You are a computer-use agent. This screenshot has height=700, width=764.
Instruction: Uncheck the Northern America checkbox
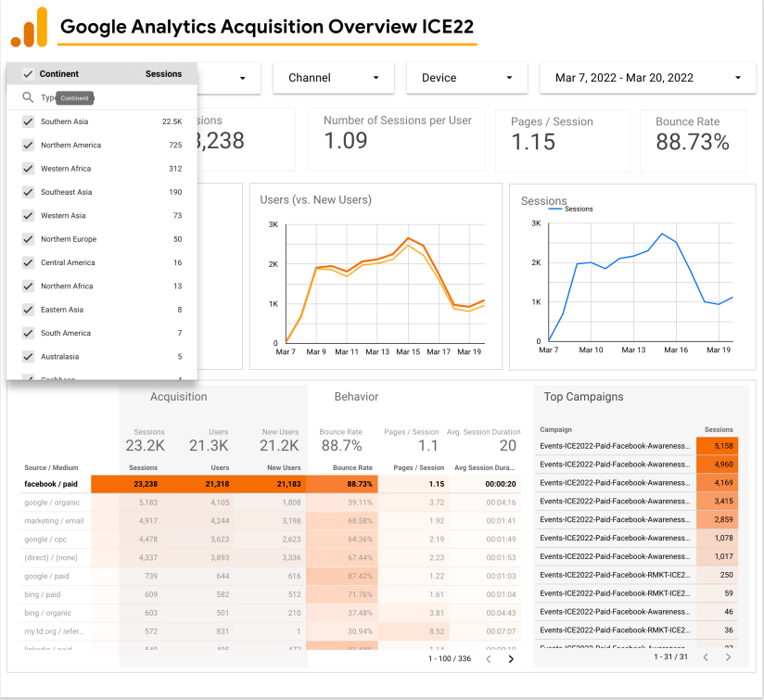coord(28,146)
